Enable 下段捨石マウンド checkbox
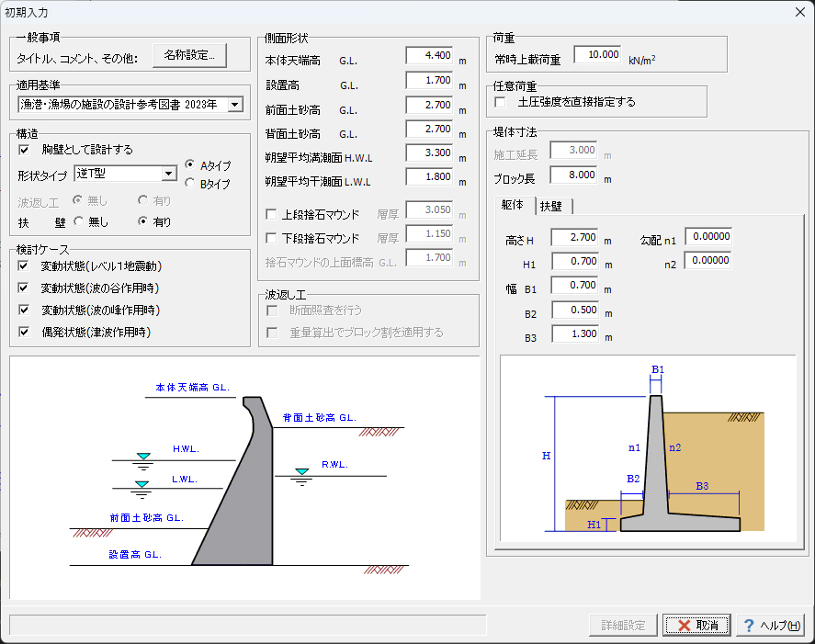The image size is (815, 644). pyautogui.click(x=271, y=238)
